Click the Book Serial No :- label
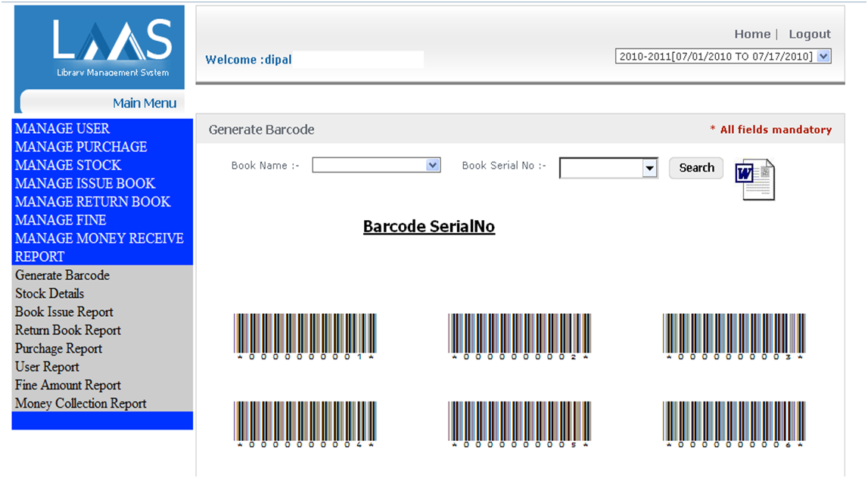The width and height of the screenshot is (868, 478). pos(504,166)
